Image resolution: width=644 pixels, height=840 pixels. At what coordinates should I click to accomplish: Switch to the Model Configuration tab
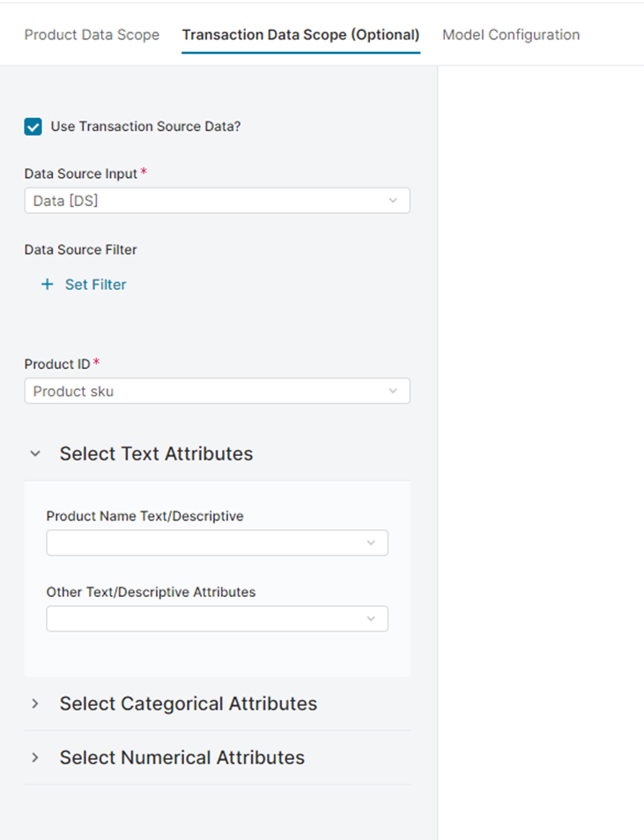coord(511,35)
